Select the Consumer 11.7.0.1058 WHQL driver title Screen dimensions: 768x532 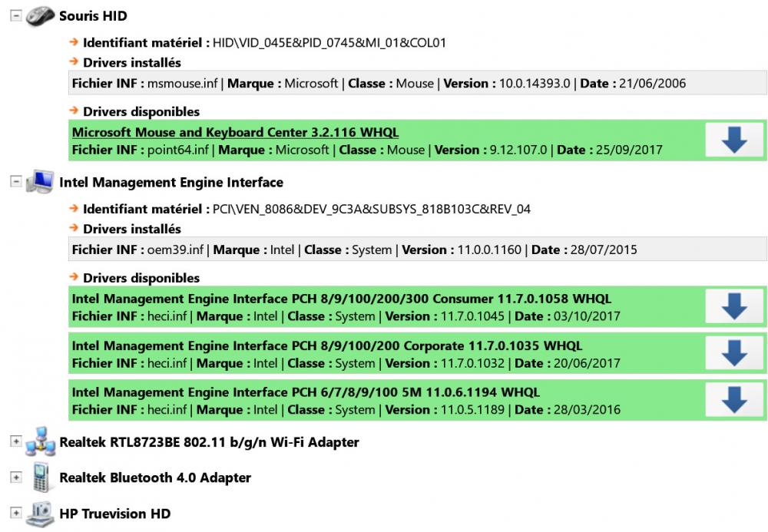[x=342, y=299]
